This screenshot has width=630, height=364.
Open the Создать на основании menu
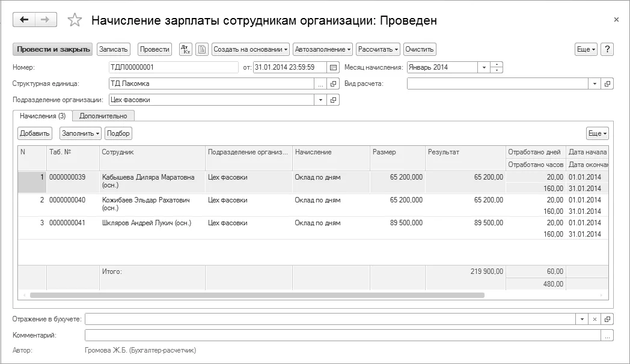(250, 49)
